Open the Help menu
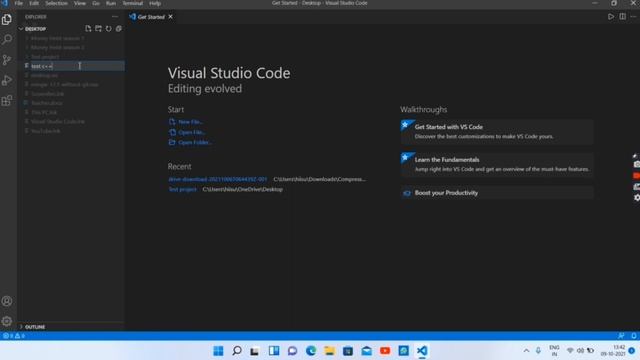This screenshot has height=360, width=640. (x=155, y=3)
